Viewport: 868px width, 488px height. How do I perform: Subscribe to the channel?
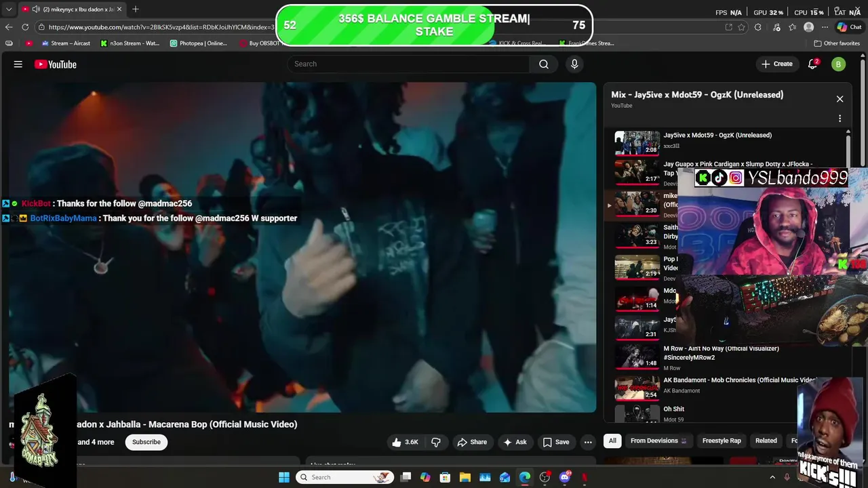146,442
